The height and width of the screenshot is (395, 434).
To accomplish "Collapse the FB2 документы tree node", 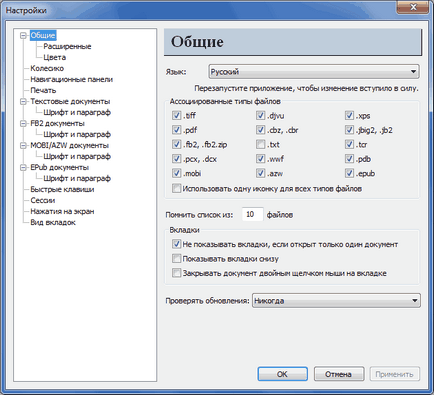I will (x=23, y=123).
